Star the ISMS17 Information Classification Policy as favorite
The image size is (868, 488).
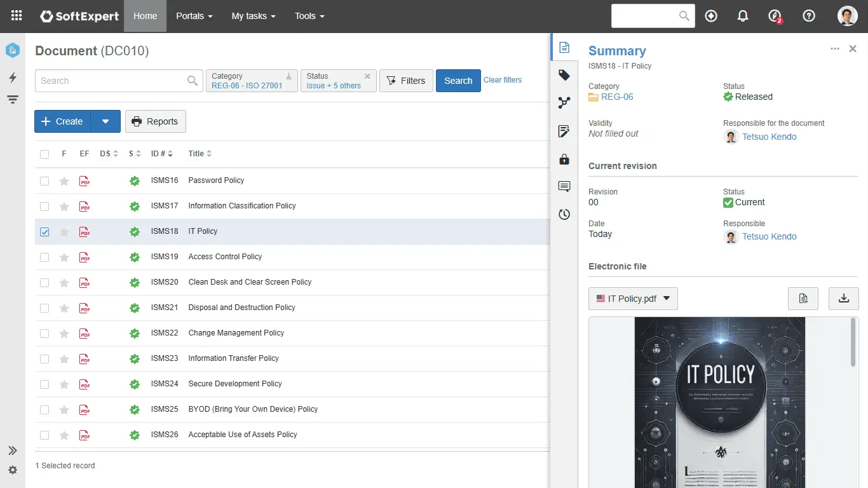click(x=64, y=207)
